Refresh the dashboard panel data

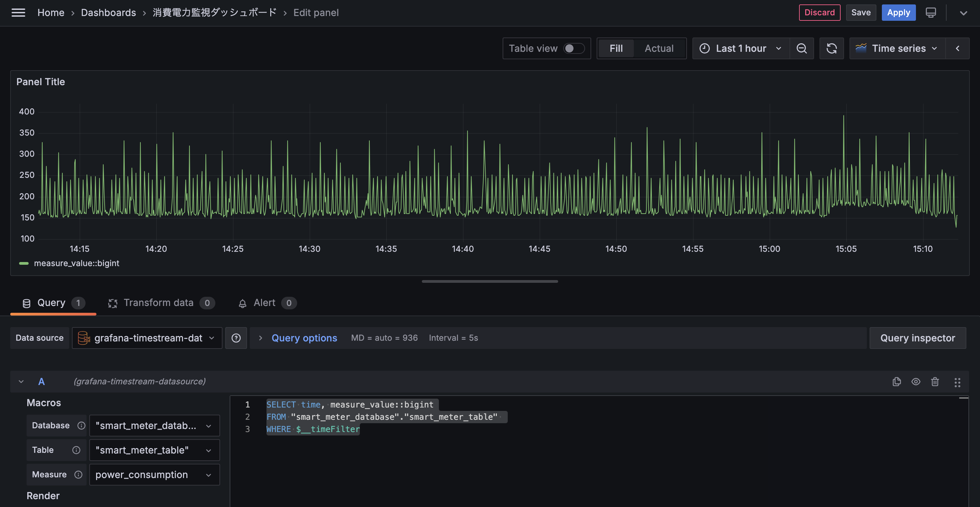[x=831, y=48]
